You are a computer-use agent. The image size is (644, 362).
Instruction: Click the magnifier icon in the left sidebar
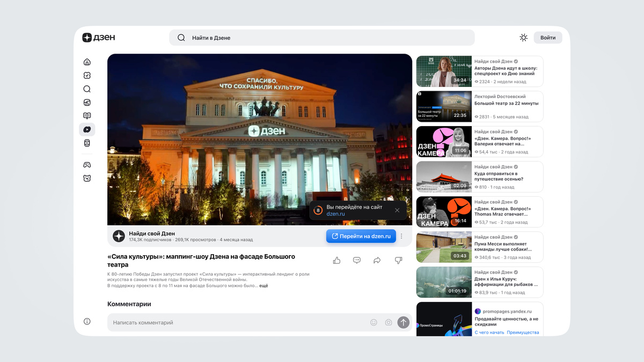point(87,89)
